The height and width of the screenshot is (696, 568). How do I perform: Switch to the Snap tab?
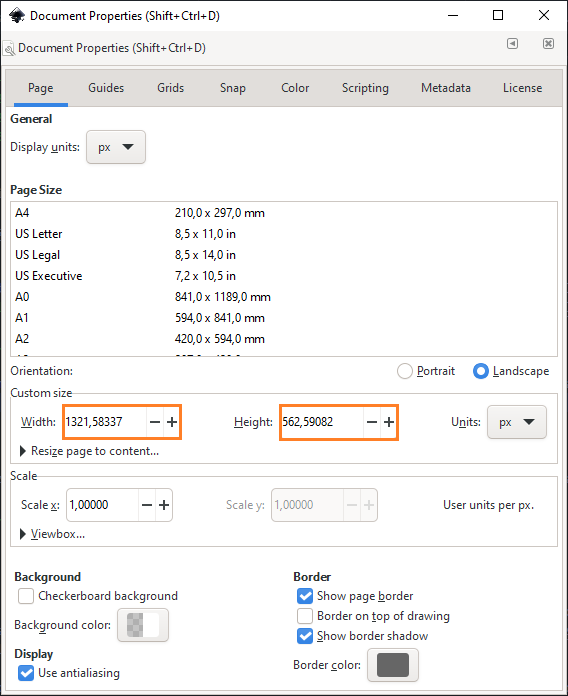233,88
